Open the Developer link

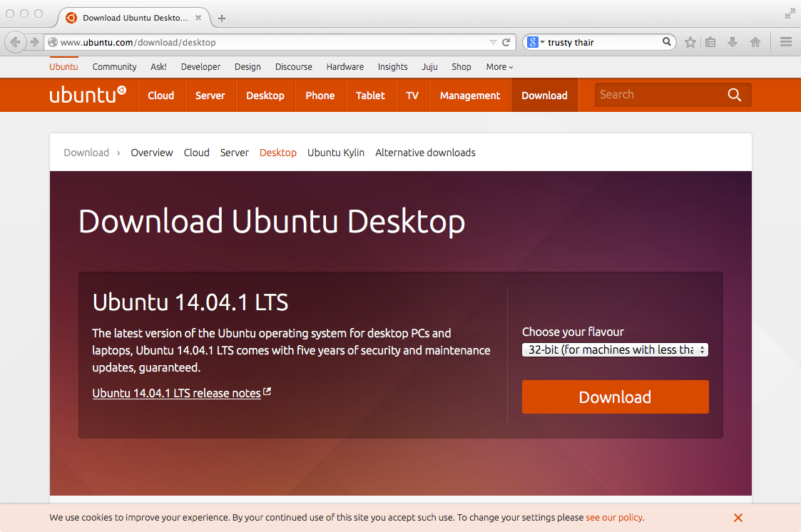pos(200,67)
